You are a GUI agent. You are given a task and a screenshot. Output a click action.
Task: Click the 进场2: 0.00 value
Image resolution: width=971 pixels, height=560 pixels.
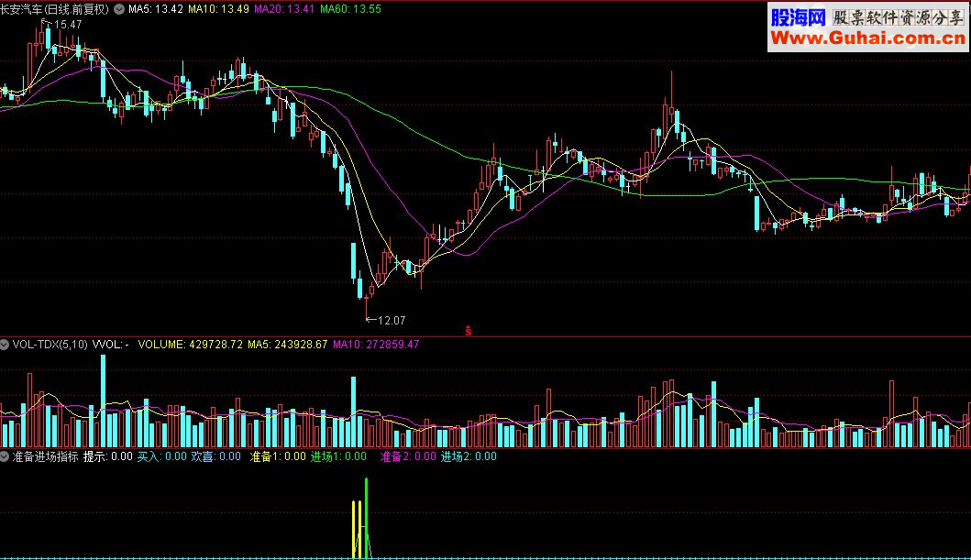[469, 456]
